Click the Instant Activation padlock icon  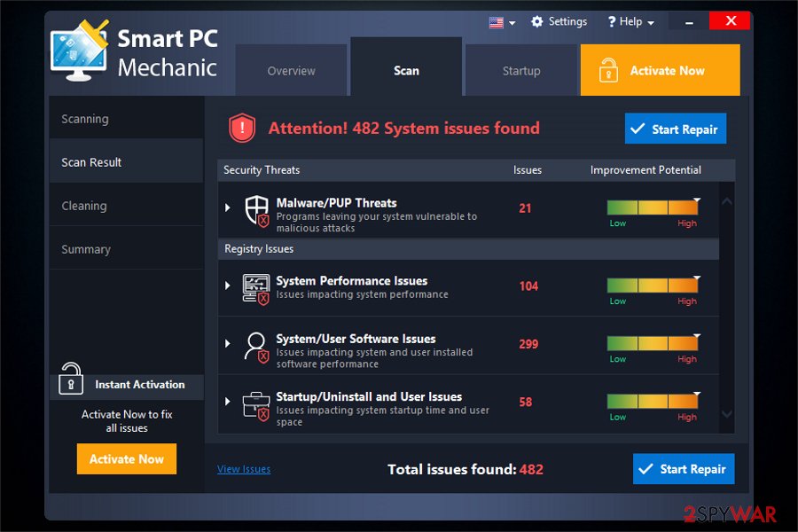71,379
